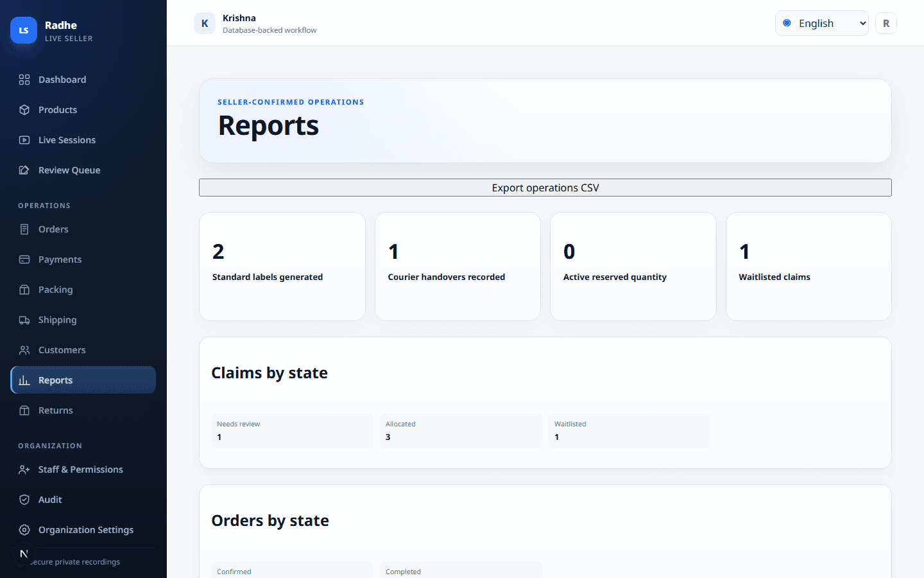Click the Packing package icon

(x=24, y=290)
